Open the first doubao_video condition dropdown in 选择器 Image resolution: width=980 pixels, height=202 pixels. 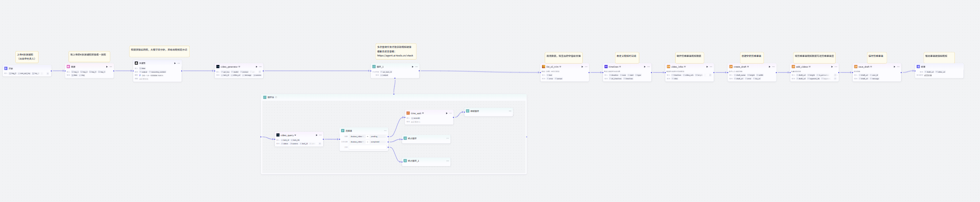pos(357,137)
